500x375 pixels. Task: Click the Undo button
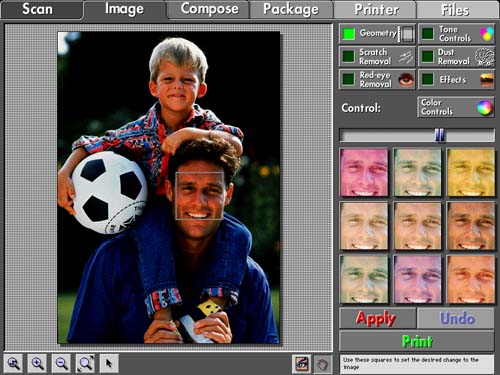pos(456,318)
